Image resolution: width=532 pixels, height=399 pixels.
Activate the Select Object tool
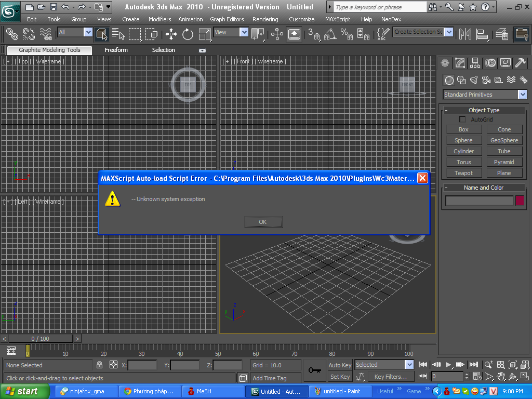point(102,34)
